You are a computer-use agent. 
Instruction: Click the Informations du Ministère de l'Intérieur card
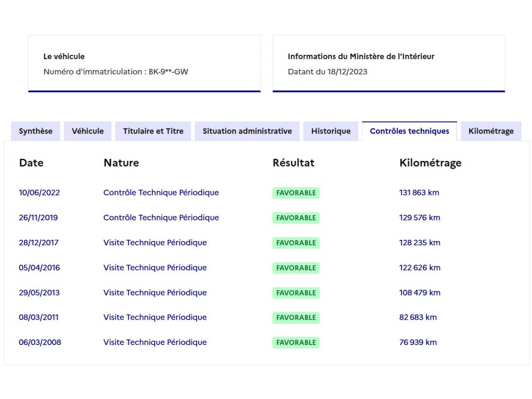(388, 63)
